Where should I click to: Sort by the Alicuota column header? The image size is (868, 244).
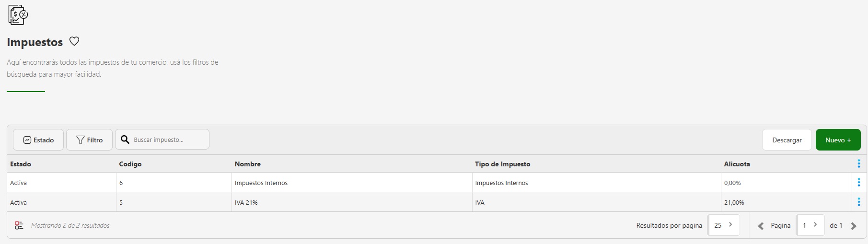[737, 164]
